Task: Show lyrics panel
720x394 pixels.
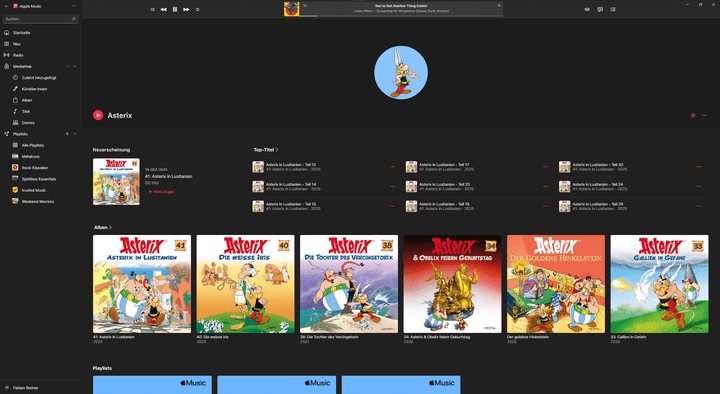Action: (x=600, y=10)
